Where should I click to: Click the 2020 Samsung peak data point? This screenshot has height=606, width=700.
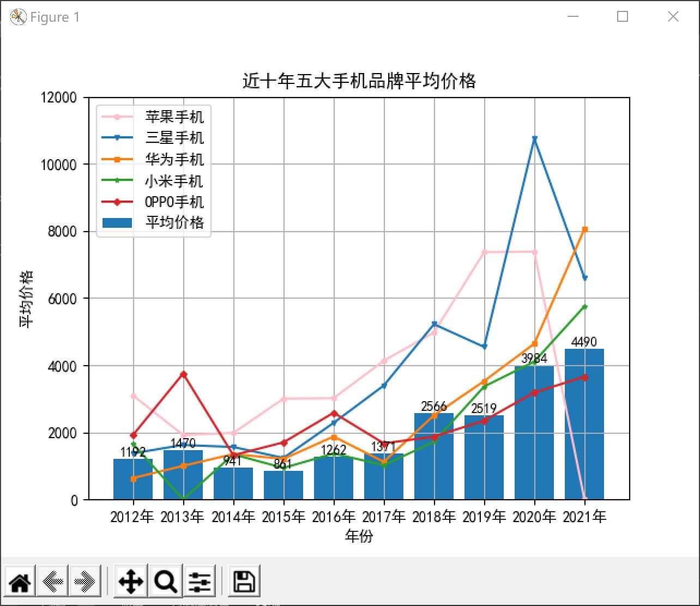[x=534, y=139]
